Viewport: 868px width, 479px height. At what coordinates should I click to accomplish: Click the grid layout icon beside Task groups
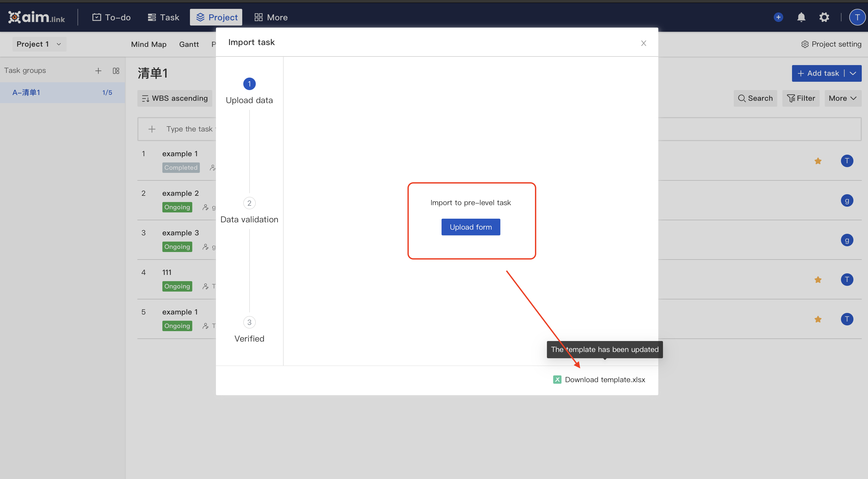116,71
